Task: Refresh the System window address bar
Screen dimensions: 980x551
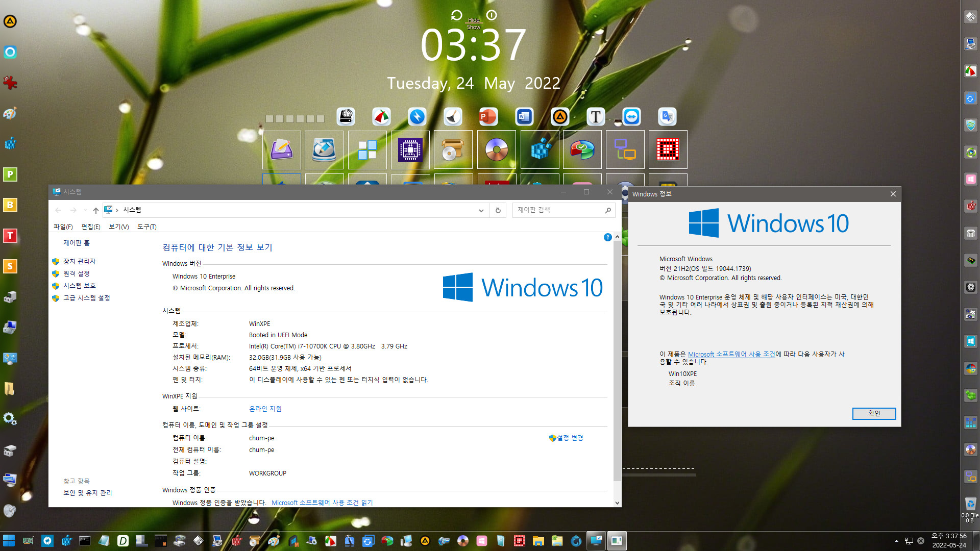Action: 498,210
